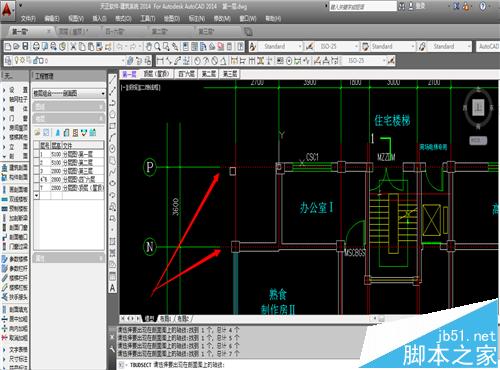Select the Rectangle tool in draw toolbar
Screen dimensions: 500x370
(x=112, y=126)
